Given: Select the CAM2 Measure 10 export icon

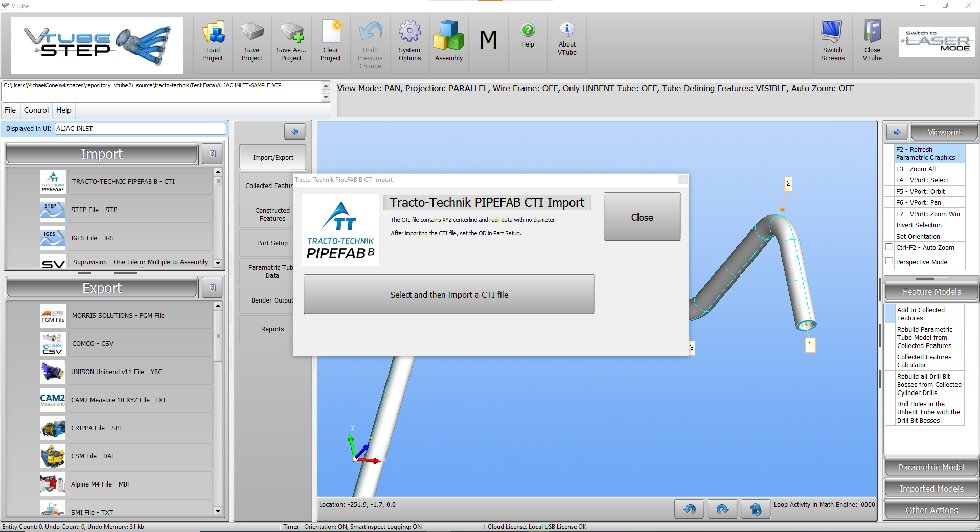Looking at the screenshot, I should pos(53,400).
